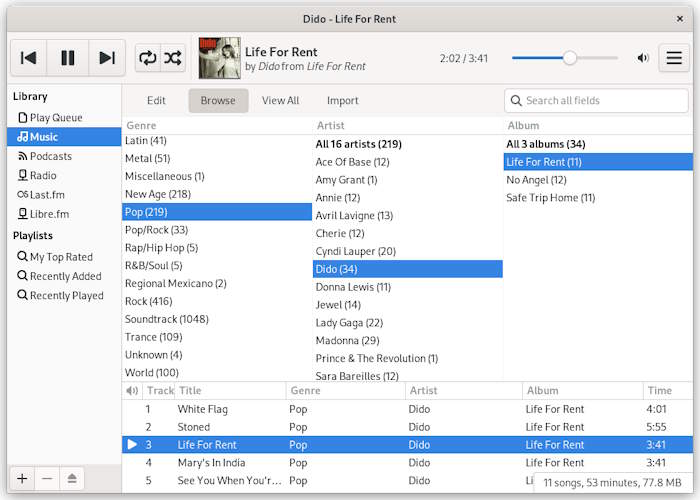Click View All button
Viewport: 700px width, 500px height.
(x=280, y=100)
